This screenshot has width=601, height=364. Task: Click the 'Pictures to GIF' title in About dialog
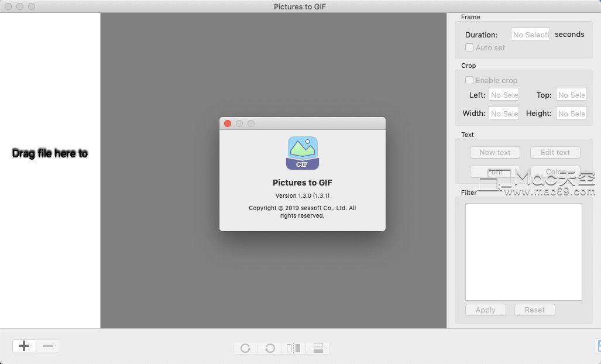(x=303, y=183)
